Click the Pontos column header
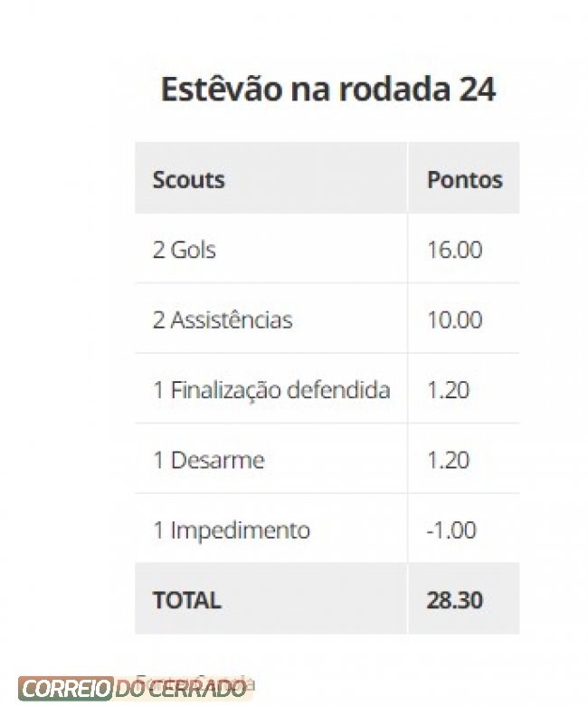 464,179
